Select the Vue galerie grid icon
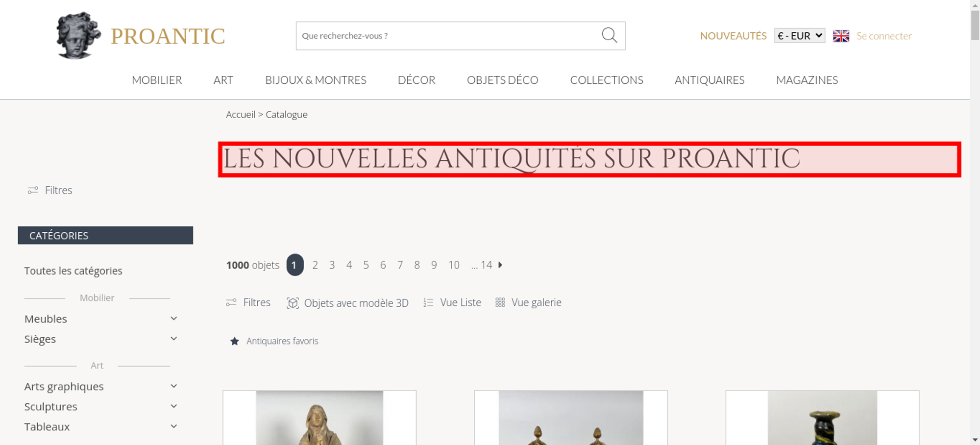 tap(500, 302)
